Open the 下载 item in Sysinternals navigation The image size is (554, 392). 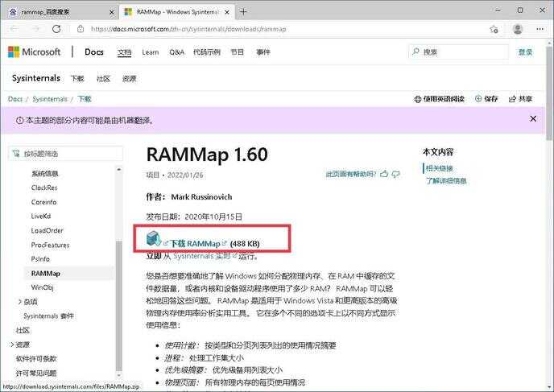pos(77,78)
